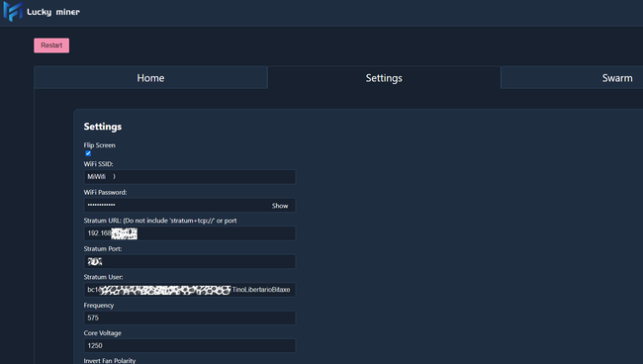
Task: Focus the WiFi SSID input field
Action: 190,177
